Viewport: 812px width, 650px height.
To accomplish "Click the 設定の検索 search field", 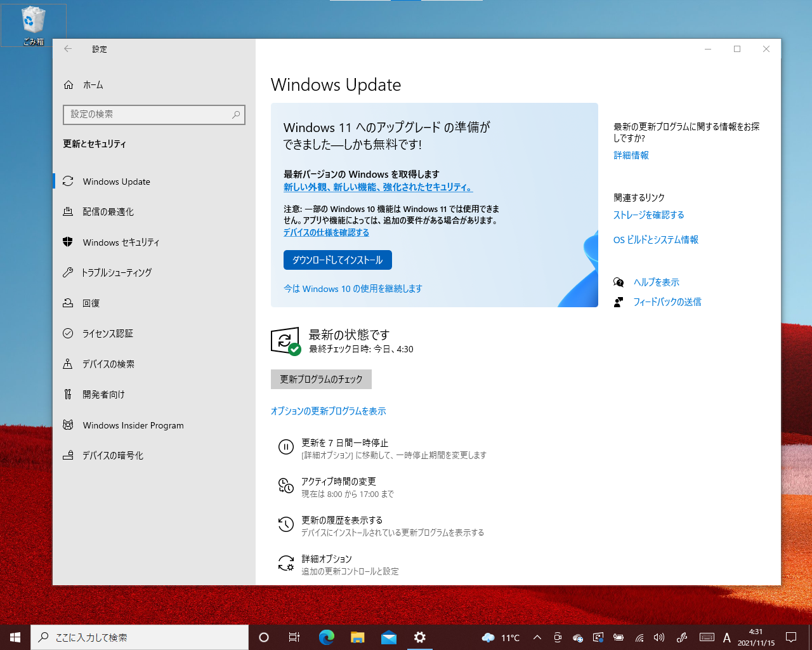I will (x=154, y=115).
